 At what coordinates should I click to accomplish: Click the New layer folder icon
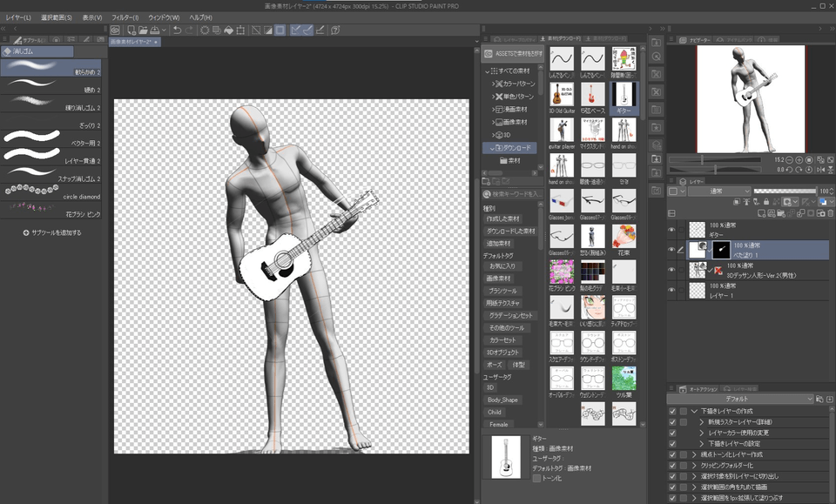click(780, 213)
